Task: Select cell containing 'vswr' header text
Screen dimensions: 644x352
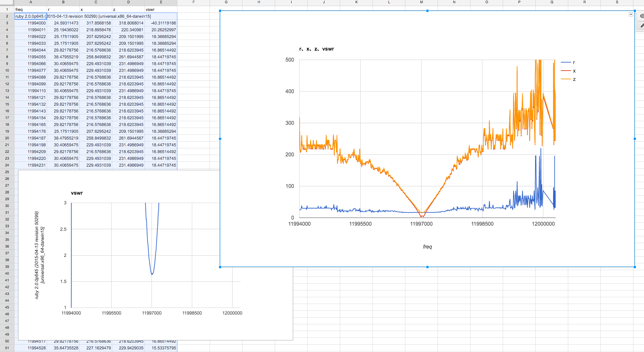Action: tap(161, 10)
